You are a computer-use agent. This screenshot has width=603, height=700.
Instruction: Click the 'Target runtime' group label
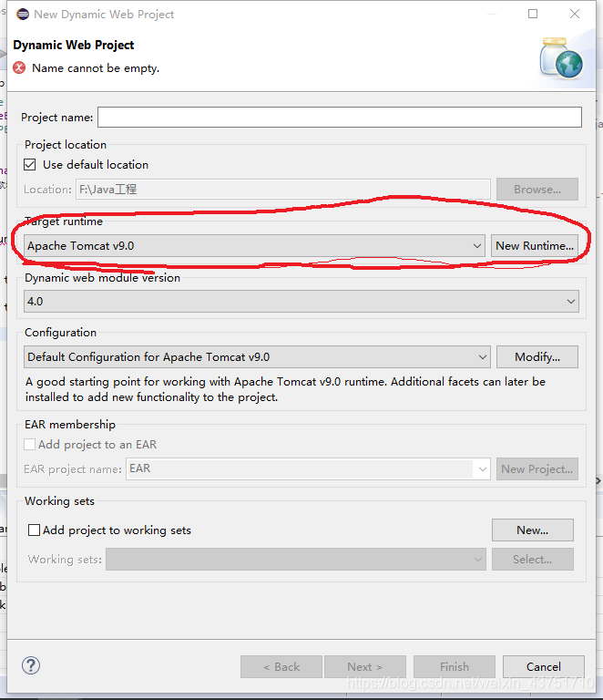(64, 221)
